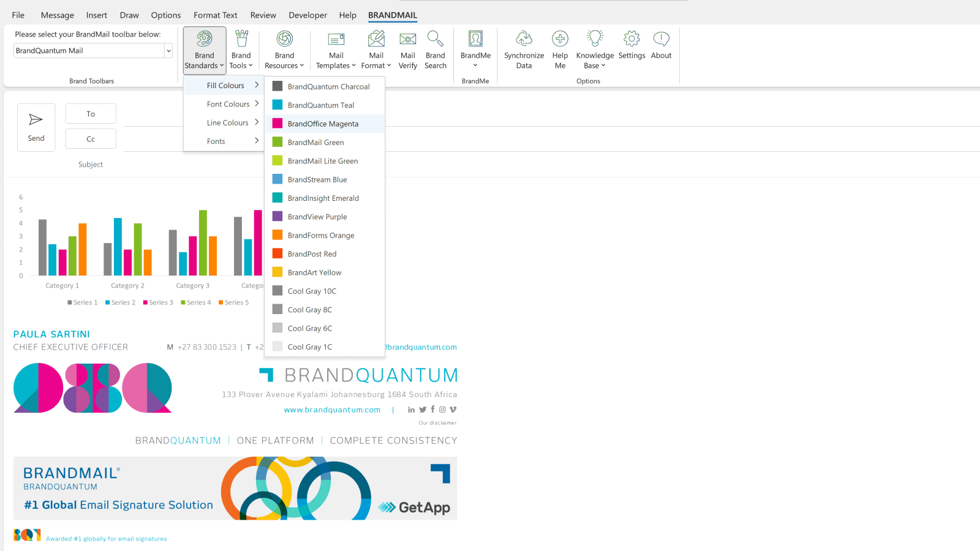The image size is (980, 551).
Task: Select the PAULA SARTINI signature name
Action: click(51, 334)
